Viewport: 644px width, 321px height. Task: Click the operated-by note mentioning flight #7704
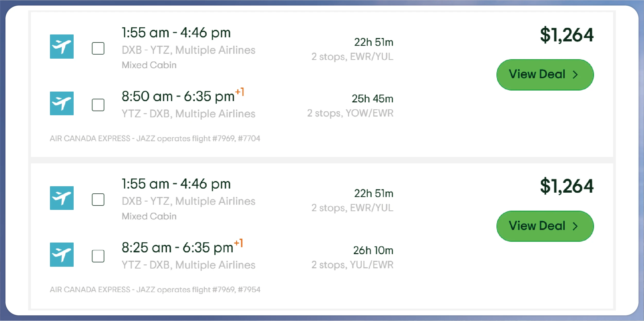click(155, 139)
